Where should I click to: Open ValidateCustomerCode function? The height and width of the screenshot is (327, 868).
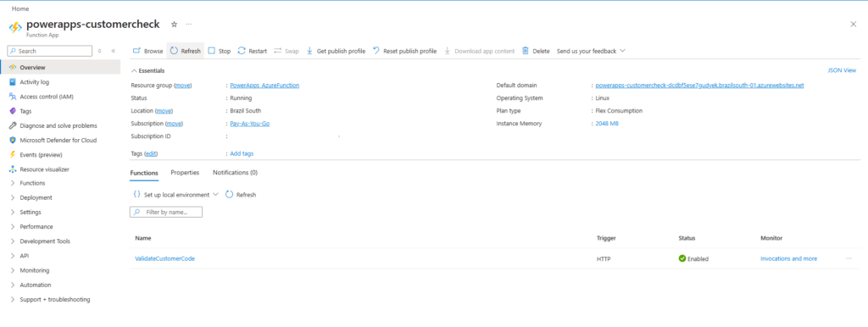tap(165, 258)
